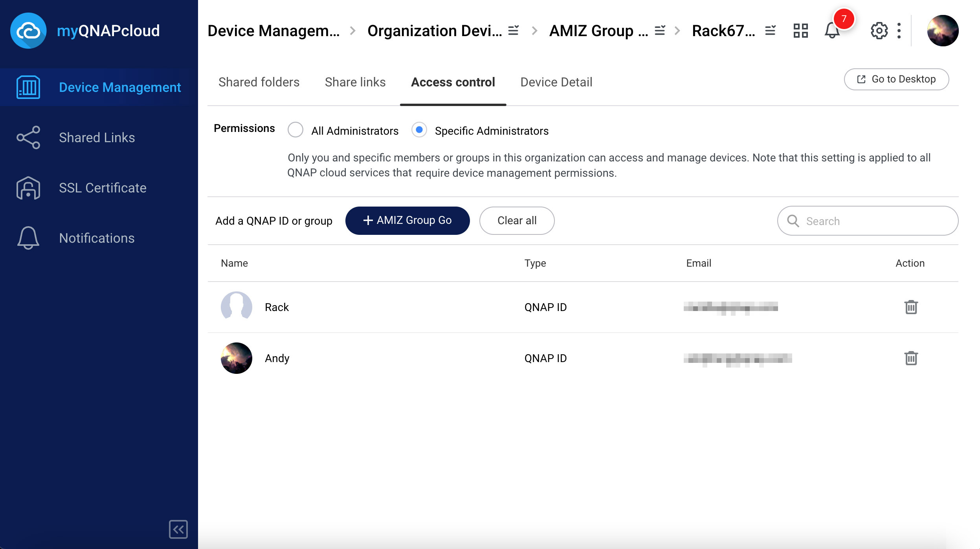Image resolution: width=980 pixels, height=549 pixels.
Task: Open the Organization Devices breadcrumb filter
Action: point(514,30)
